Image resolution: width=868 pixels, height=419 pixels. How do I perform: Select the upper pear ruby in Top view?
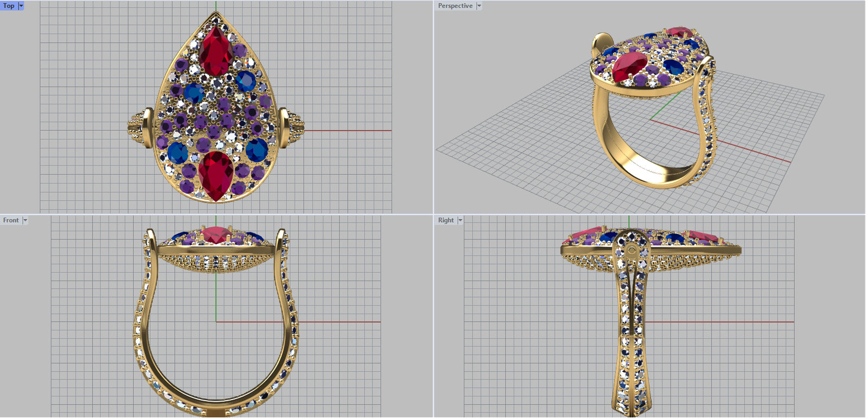tap(215, 53)
